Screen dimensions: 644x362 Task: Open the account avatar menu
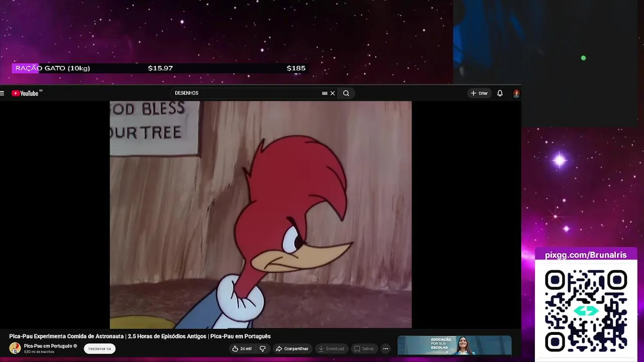516,93
